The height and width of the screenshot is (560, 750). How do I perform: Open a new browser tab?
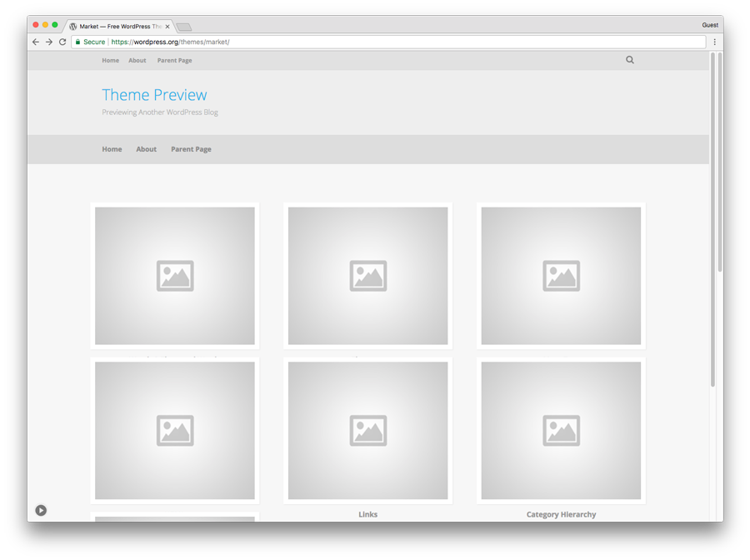[183, 27]
